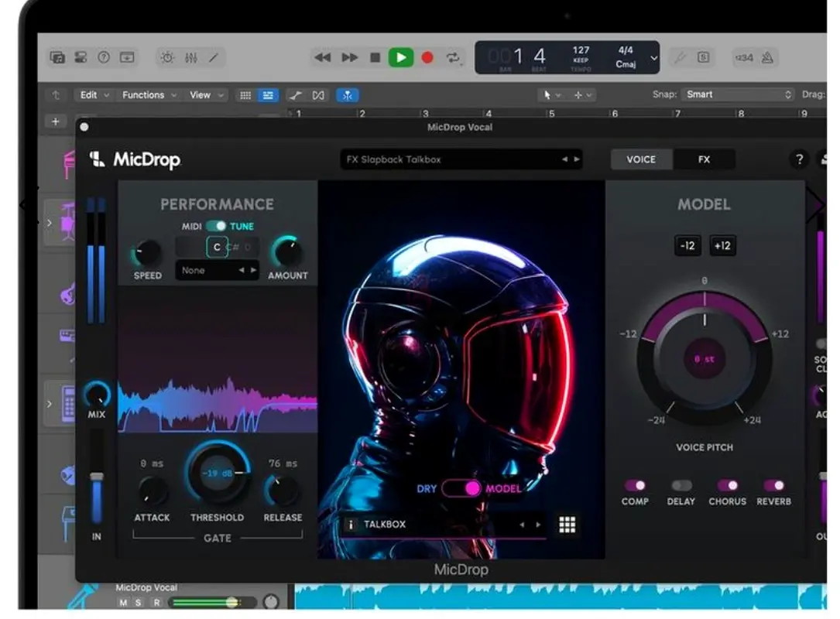Click the Rewind transport button
The image size is (840, 619).
coord(323,57)
